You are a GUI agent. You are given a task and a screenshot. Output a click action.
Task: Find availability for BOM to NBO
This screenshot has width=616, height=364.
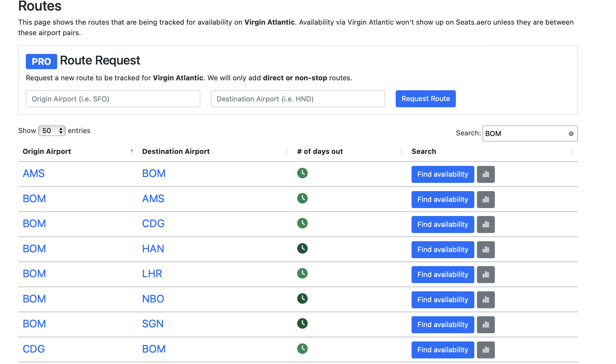click(443, 300)
